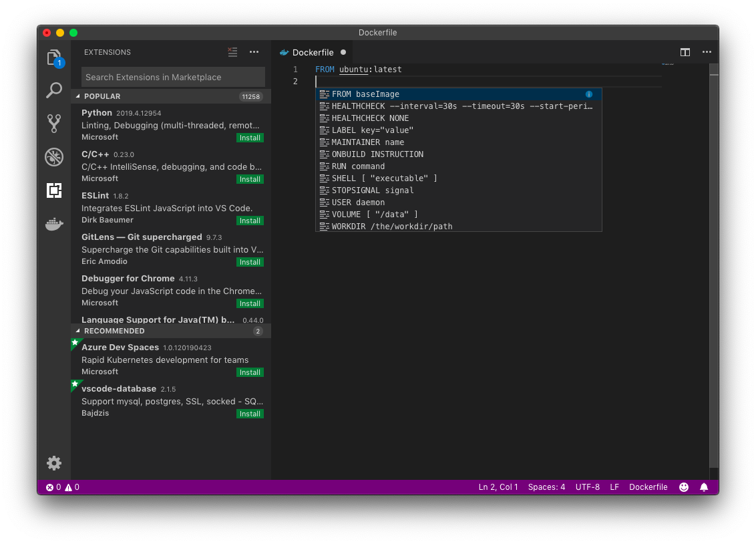This screenshot has height=544, width=756.
Task: Open Debugger for Chrome details
Action: pos(171,290)
